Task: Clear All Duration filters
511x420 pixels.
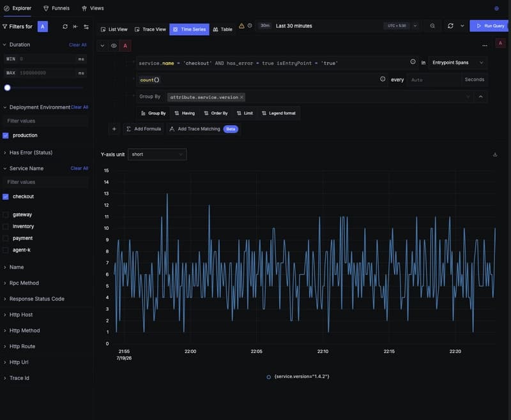Action: tap(77, 45)
